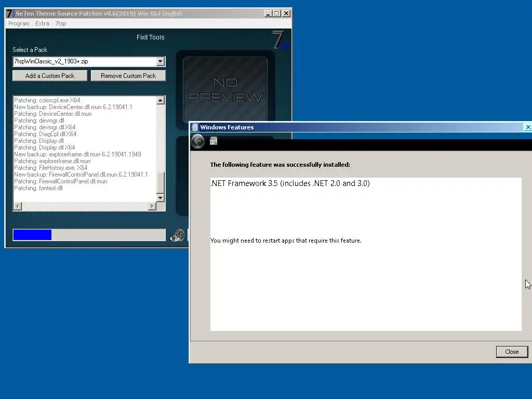Click the No Preview thumbnail
532x399 pixels.
(x=225, y=90)
